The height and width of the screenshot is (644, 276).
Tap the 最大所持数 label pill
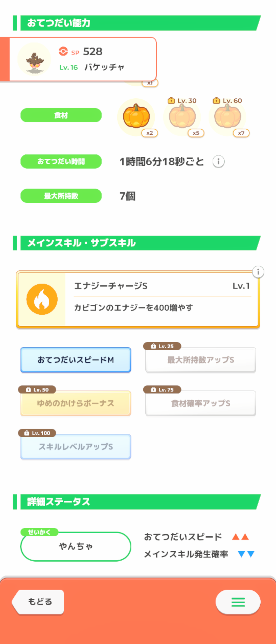(x=61, y=196)
